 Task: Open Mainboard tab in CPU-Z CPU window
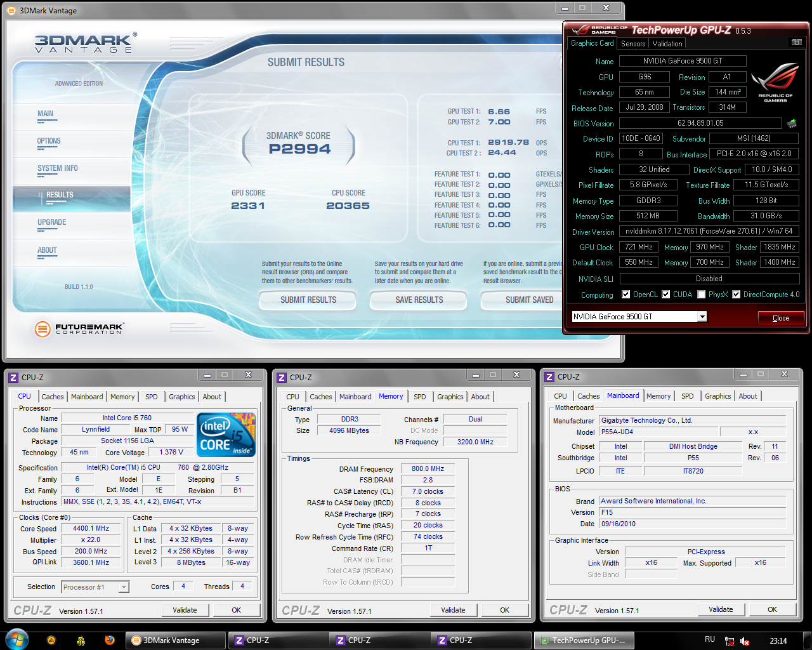tap(87, 397)
